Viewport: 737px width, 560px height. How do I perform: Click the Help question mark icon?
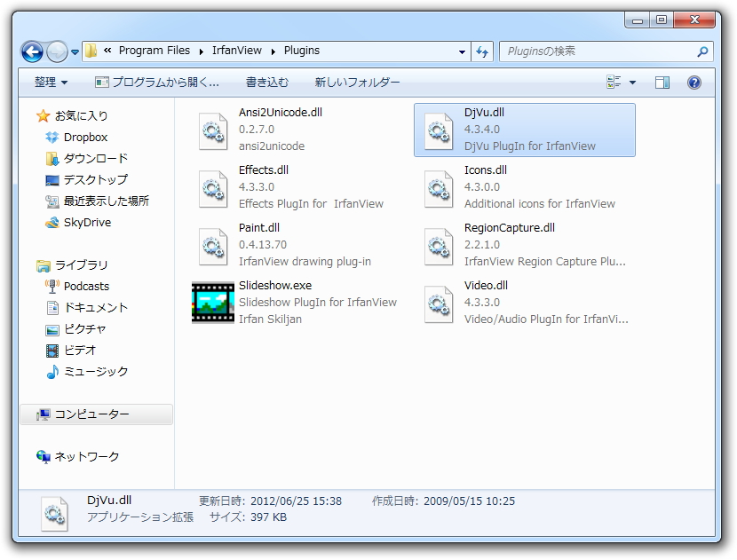click(694, 83)
